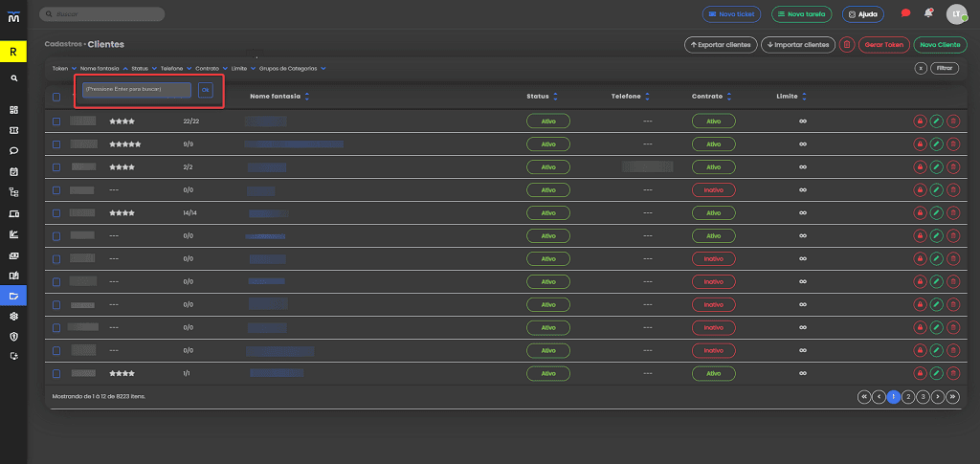Image resolution: width=980 pixels, height=464 pixels.
Task: Click the red trash icon beside Gerar Token
Action: point(847,45)
